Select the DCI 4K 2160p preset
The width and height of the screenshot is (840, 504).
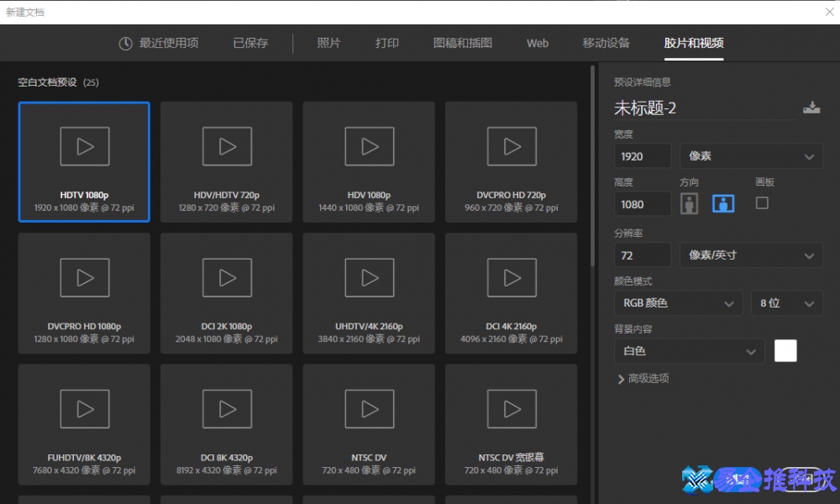pyautogui.click(x=511, y=292)
